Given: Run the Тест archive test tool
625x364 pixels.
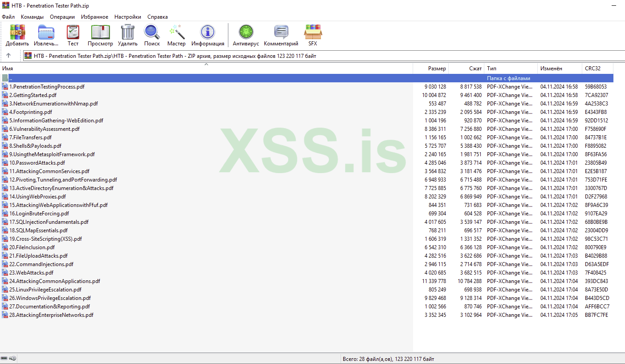Looking at the screenshot, I should pyautogui.click(x=73, y=32).
